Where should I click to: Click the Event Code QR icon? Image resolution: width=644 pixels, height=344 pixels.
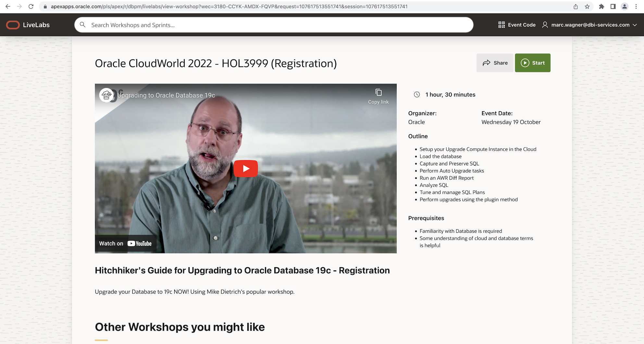coord(502,25)
